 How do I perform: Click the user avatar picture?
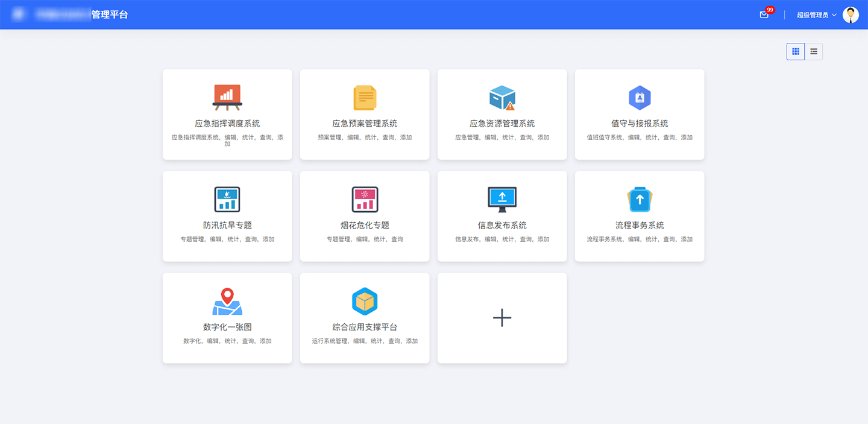click(851, 15)
